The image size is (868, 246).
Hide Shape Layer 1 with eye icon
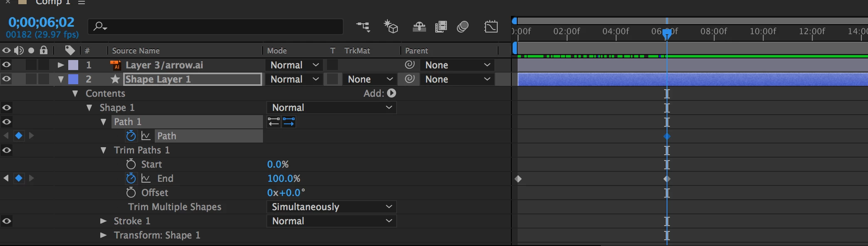tap(7, 79)
